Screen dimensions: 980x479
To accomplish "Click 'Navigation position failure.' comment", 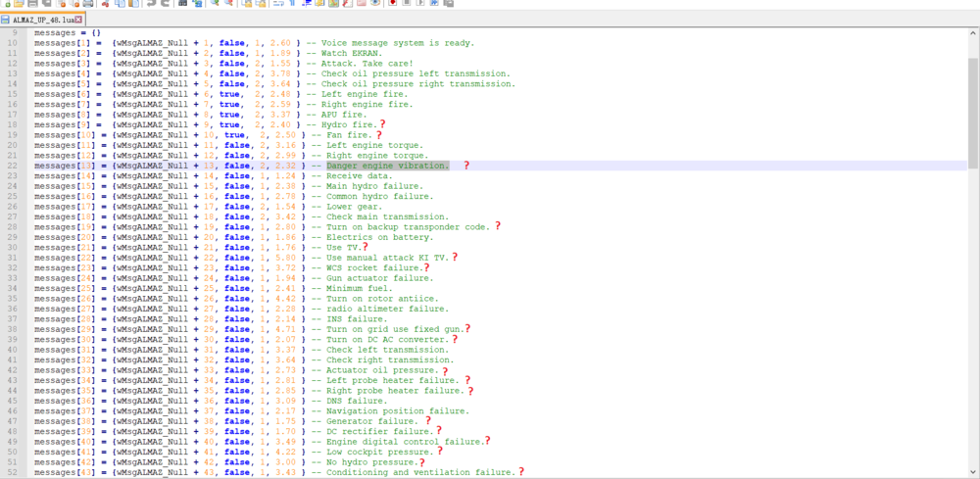I will coord(398,411).
